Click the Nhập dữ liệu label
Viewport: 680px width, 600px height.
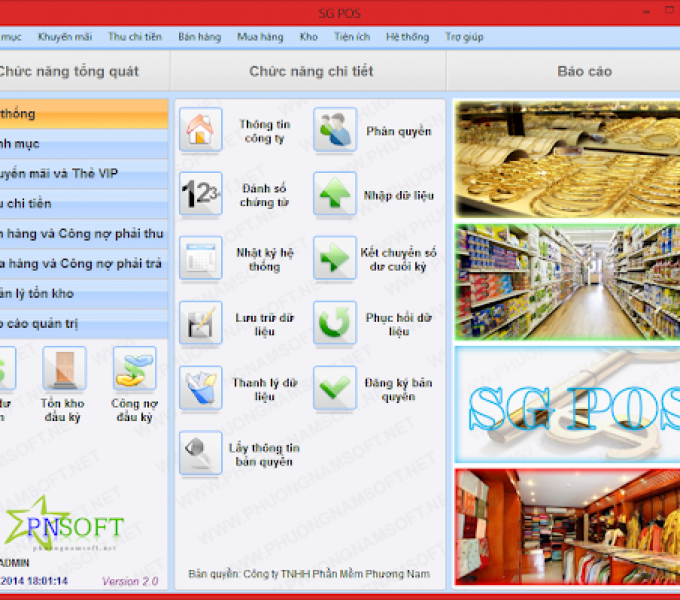coord(399,196)
